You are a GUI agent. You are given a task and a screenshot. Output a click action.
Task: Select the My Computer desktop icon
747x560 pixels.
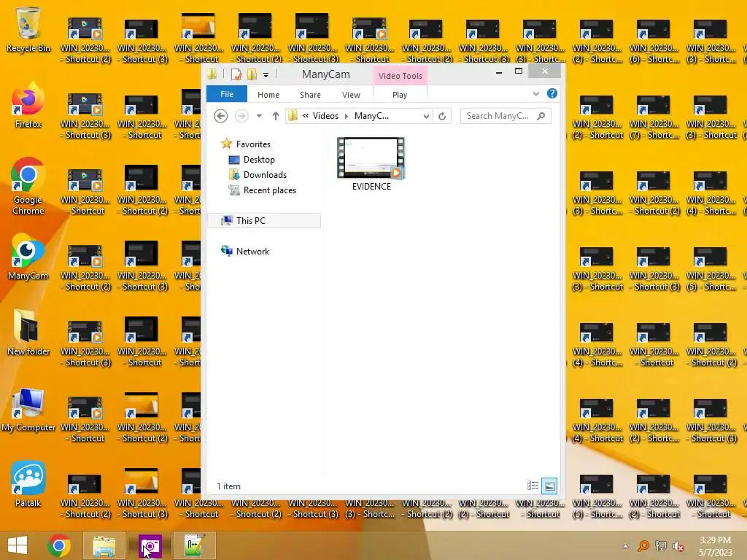(28, 410)
